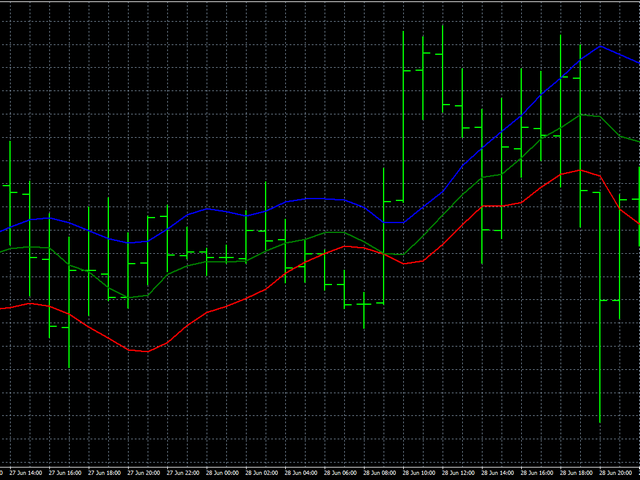The height and width of the screenshot is (480, 640).
Task: Click the peak of the red line
Action: pos(581,170)
